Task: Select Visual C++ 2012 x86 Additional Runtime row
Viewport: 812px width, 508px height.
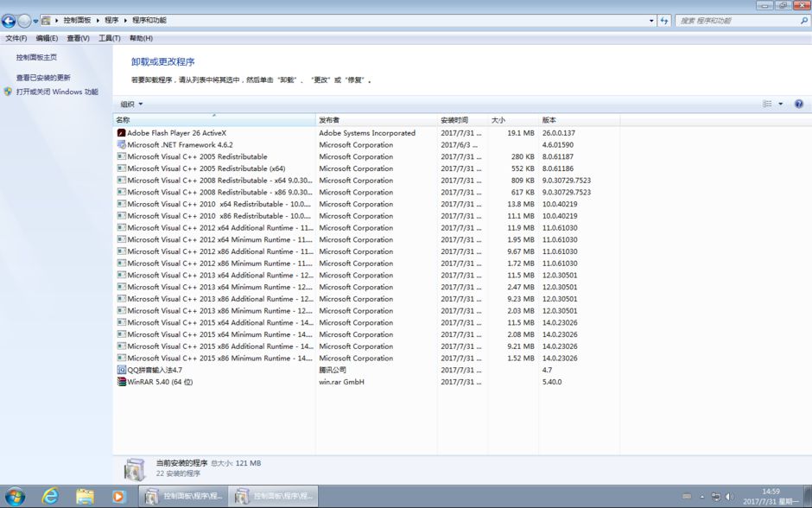Action: tap(366, 251)
